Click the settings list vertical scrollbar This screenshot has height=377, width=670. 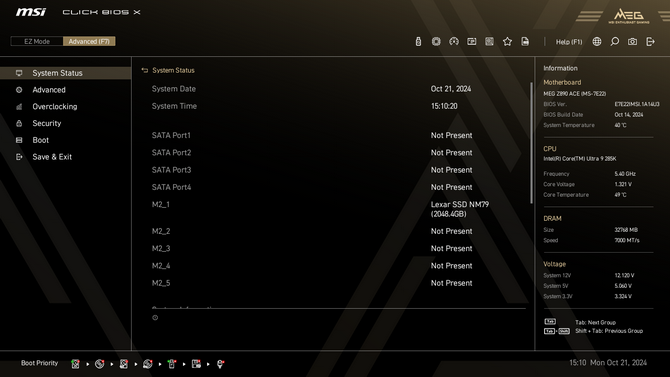(531, 143)
